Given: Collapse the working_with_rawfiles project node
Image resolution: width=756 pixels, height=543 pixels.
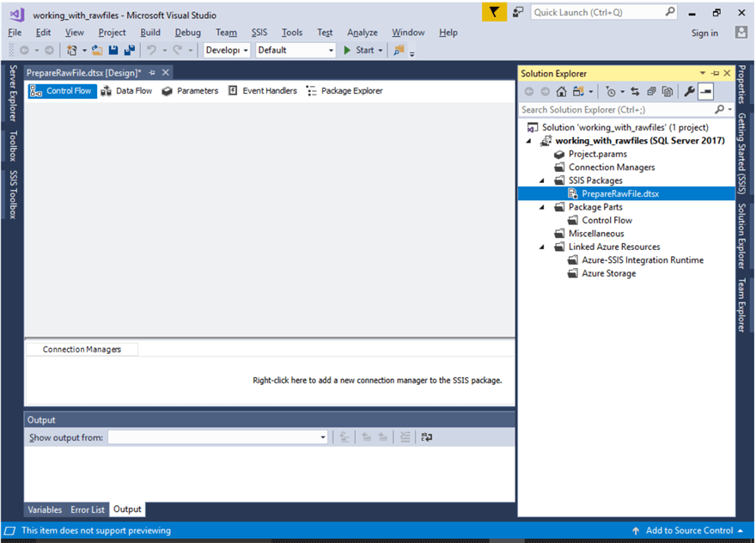Looking at the screenshot, I should pyautogui.click(x=529, y=141).
